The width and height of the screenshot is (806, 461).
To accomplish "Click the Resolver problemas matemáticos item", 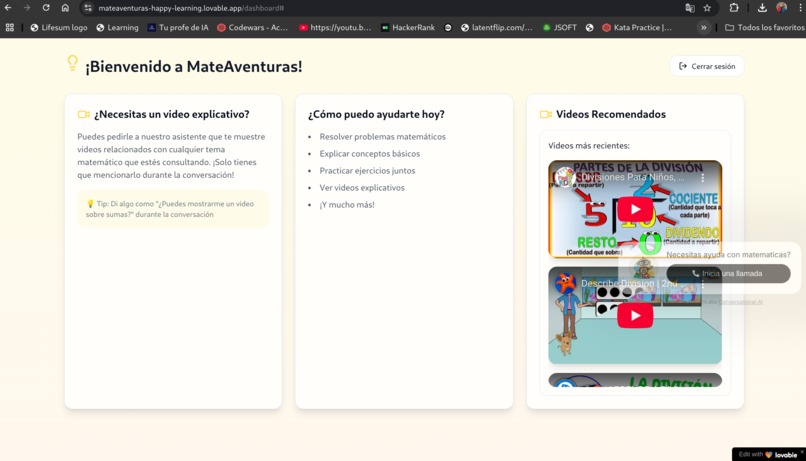I will pos(382,137).
